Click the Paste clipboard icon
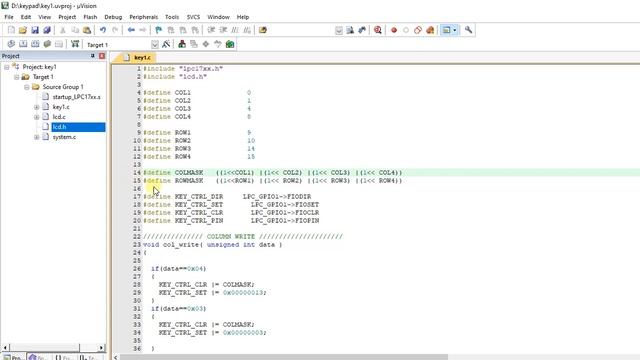Screen dimensions: 640x360 click(x=87, y=30)
